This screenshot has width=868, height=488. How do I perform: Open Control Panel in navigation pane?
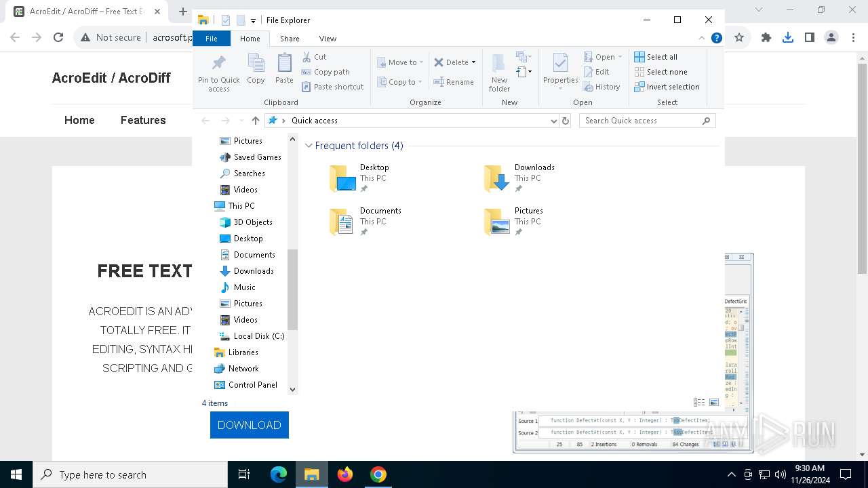tap(245, 385)
